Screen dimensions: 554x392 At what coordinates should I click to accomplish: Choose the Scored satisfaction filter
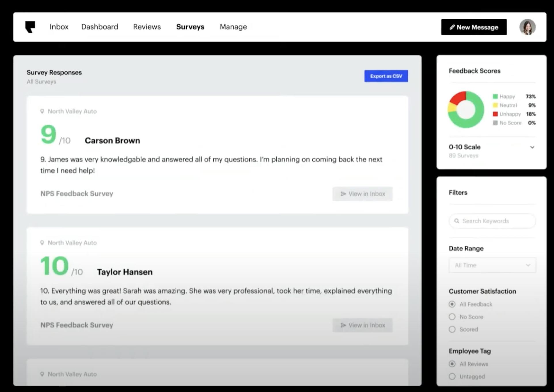click(452, 329)
